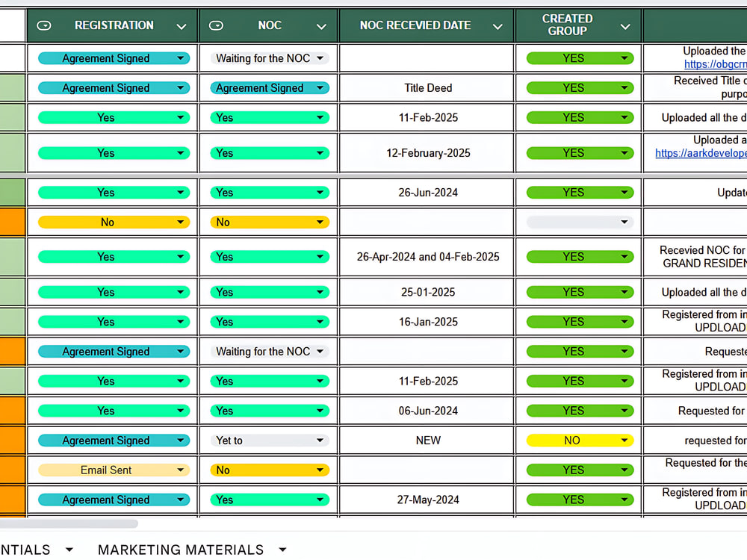Click the arrow beside the NTIALS sheet tab
Screen dimensions: 747x560
69,550
